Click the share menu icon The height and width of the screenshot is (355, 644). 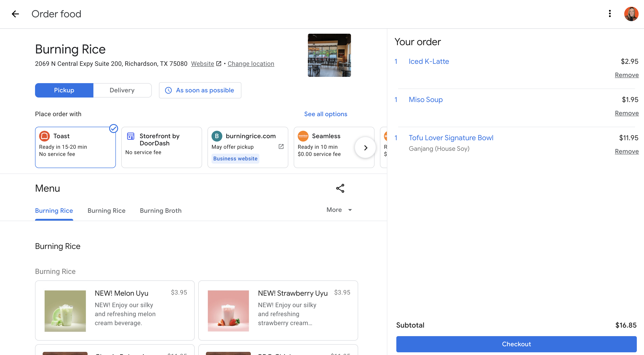[x=340, y=188]
